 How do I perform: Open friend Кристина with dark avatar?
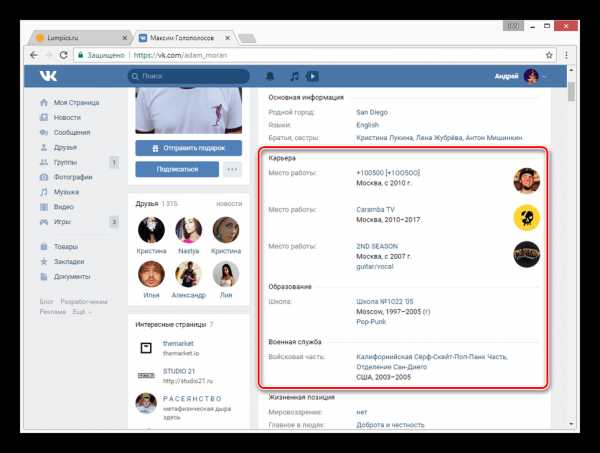click(151, 230)
